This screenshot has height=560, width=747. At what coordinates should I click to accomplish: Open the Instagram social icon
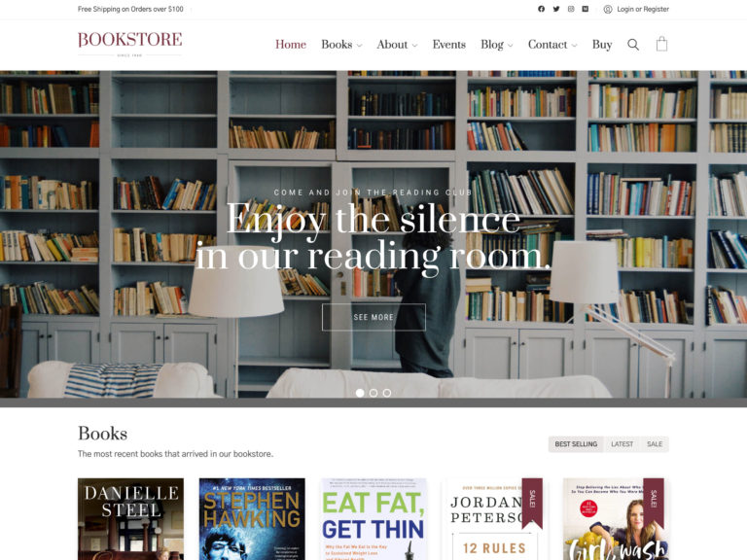pyautogui.click(x=571, y=9)
